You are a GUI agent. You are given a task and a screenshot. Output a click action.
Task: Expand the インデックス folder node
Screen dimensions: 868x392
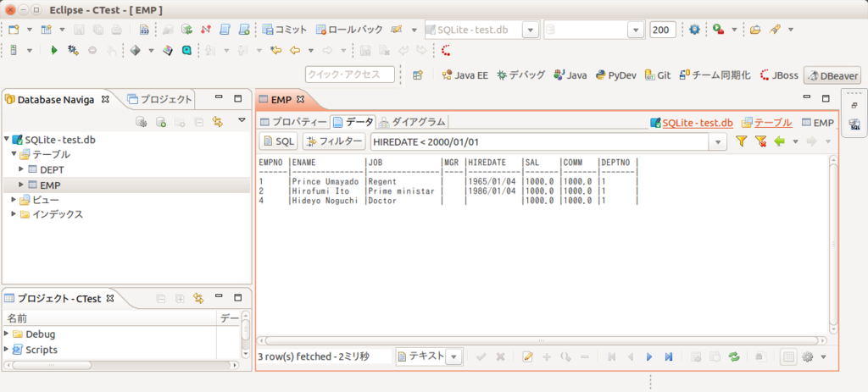(14, 214)
